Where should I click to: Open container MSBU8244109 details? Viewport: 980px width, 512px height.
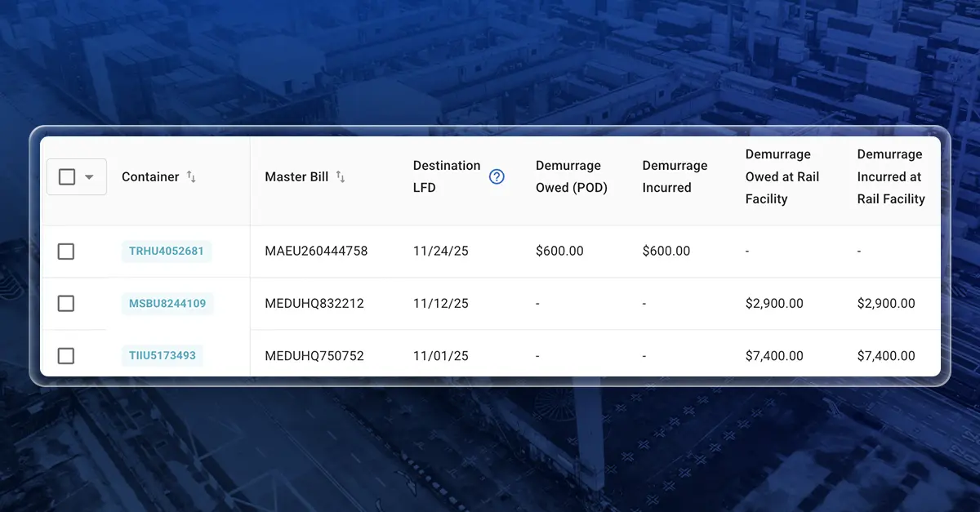pyautogui.click(x=167, y=303)
